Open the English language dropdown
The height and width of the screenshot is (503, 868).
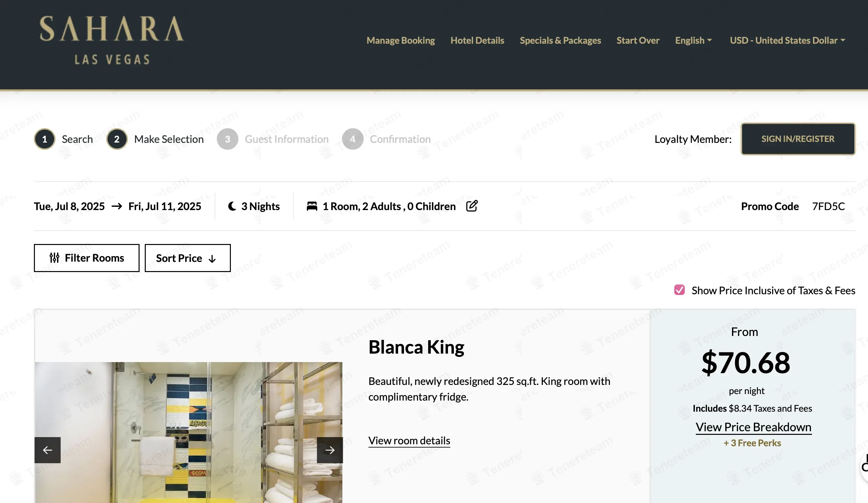[693, 41]
